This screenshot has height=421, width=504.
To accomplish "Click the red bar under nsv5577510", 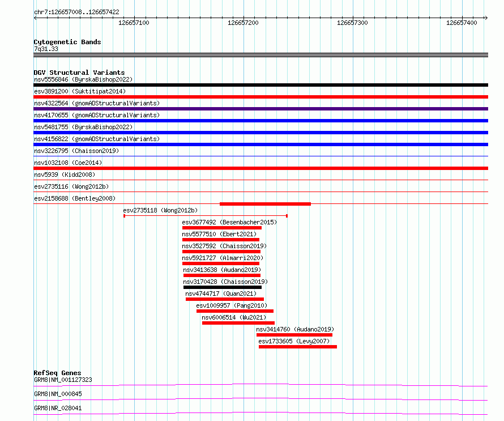I will click(221, 240).
